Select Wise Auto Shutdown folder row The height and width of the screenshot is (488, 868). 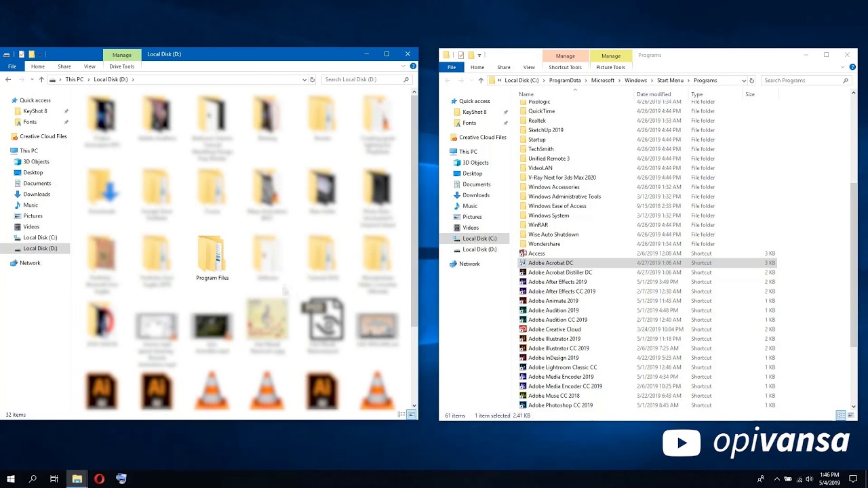647,235
